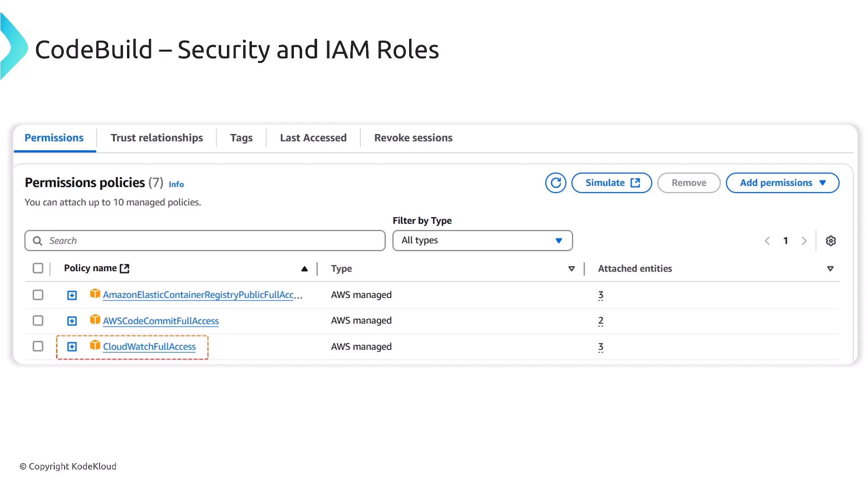
Task: Click the policy Search input field
Action: click(205, 241)
